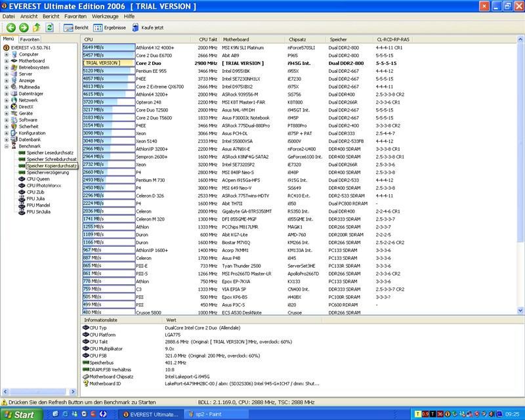Select the Konfiguration tree icon

(14, 133)
